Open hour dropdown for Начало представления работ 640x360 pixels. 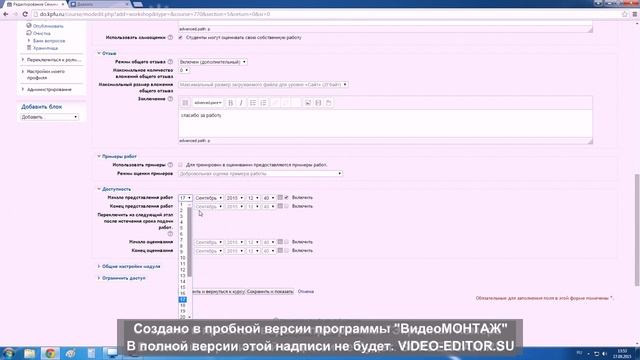point(253,198)
